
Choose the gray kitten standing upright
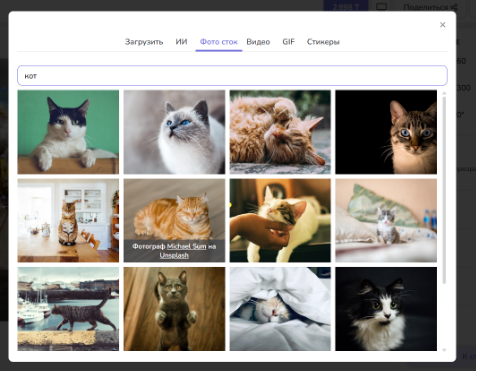click(174, 309)
